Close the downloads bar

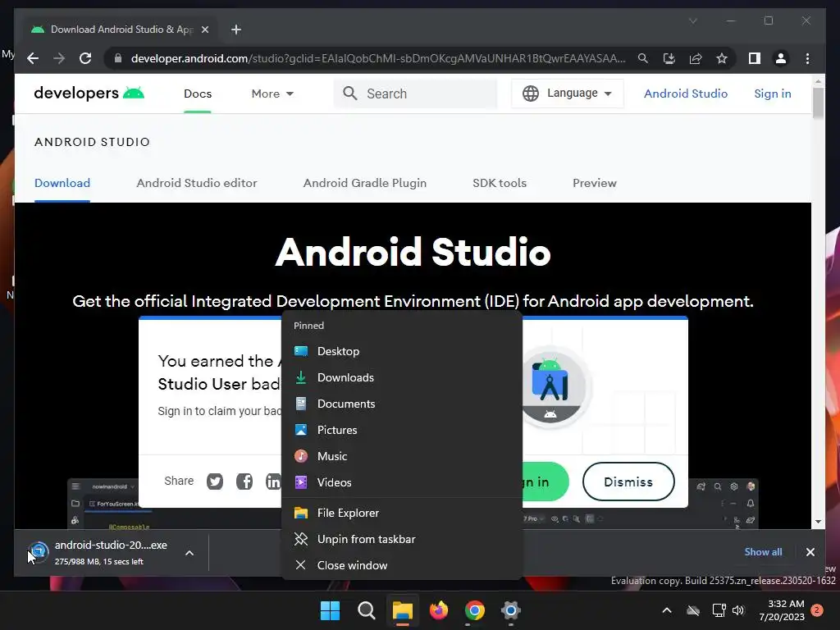click(x=810, y=552)
